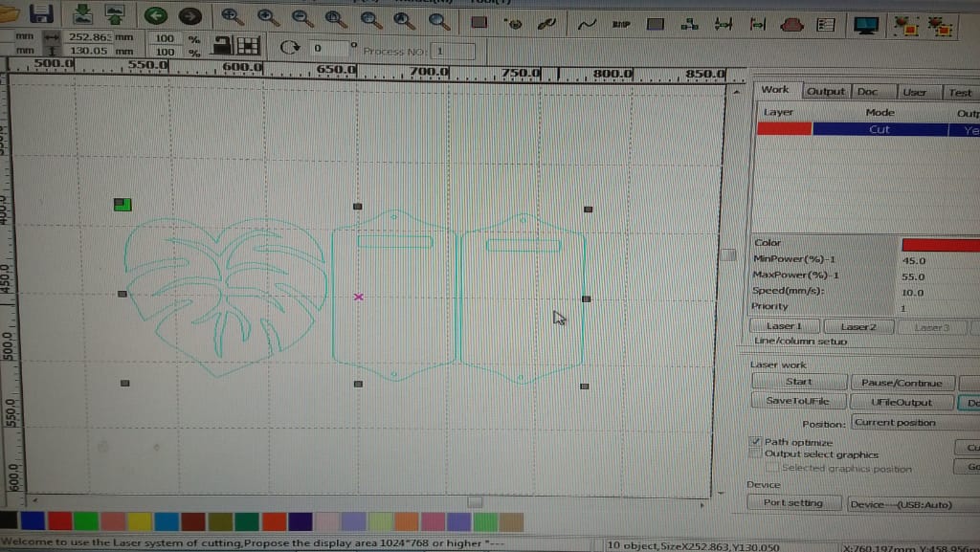Pick the tan swatch ending the palette
This screenshot has height=552, width=980.
pos(511,521)
